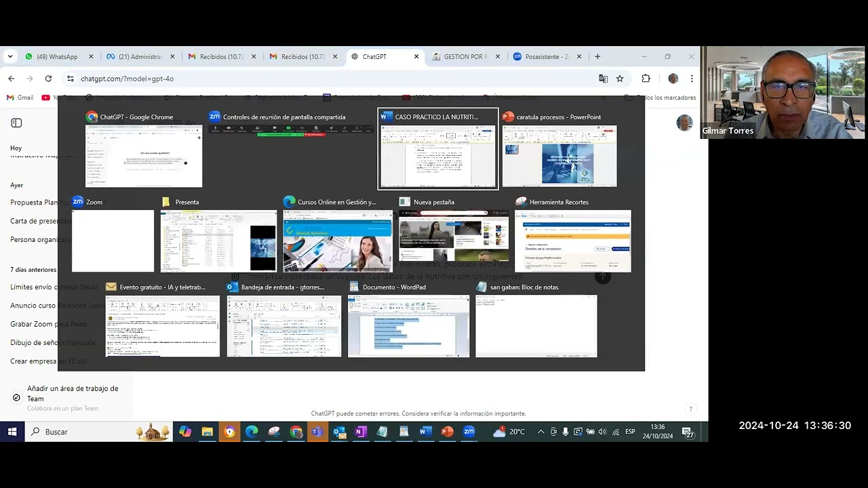The image size is (868, 488).
Task: Close the ChatGPT browser tab
Action: pos(416,57)
